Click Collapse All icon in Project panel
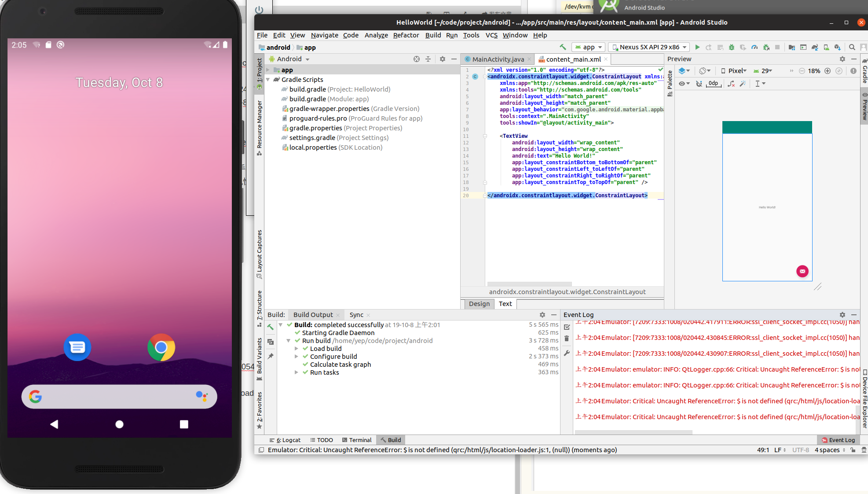The height and width of the screenshot is (494, 868). [428, 59]
